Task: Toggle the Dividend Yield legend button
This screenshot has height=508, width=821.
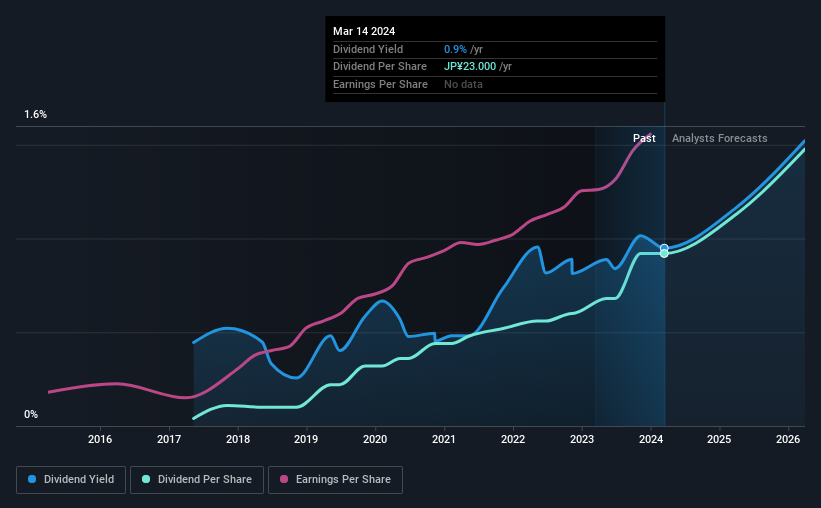Action: pyautogui.click(x=71, y=480)
